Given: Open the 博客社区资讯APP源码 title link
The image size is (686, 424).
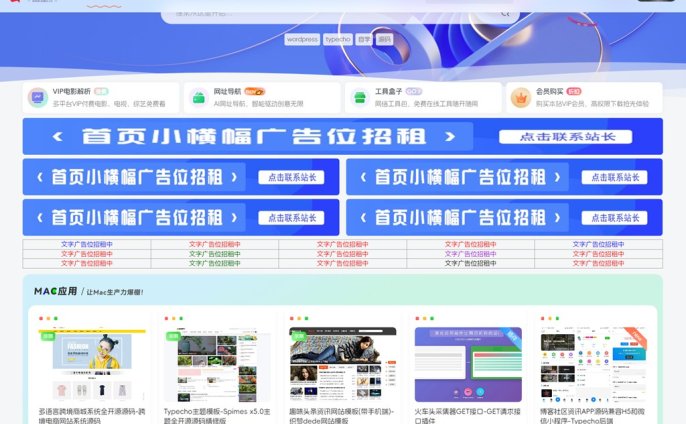Looking at the screenshot, I should 592,416.
